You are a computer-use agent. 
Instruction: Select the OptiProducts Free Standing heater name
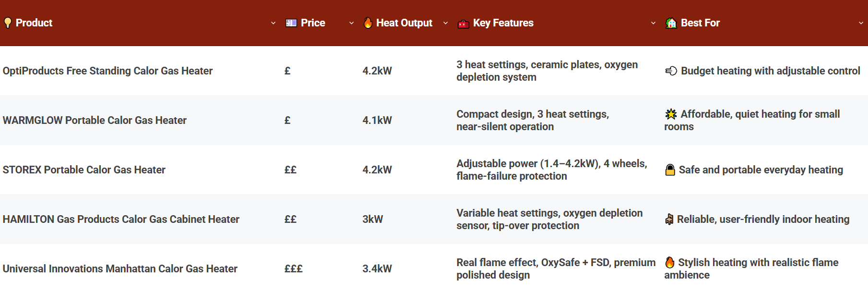coord(107,71)
